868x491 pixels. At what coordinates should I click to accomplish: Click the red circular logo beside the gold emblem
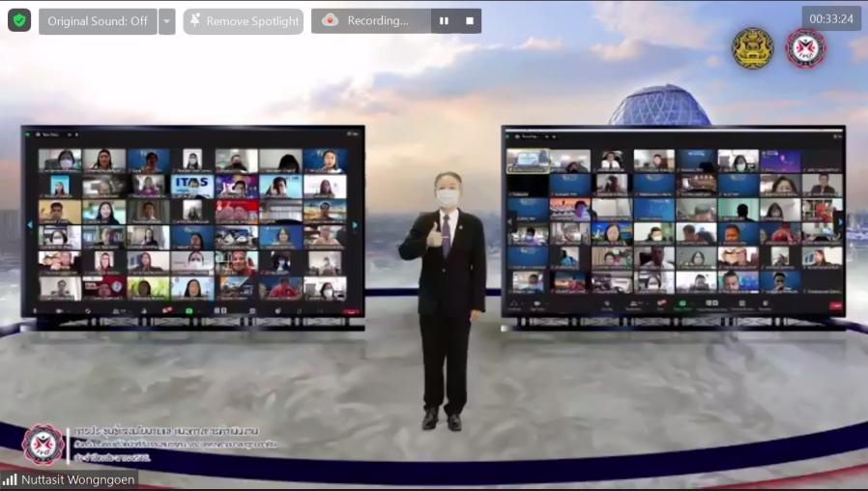[x=805, y=48]
